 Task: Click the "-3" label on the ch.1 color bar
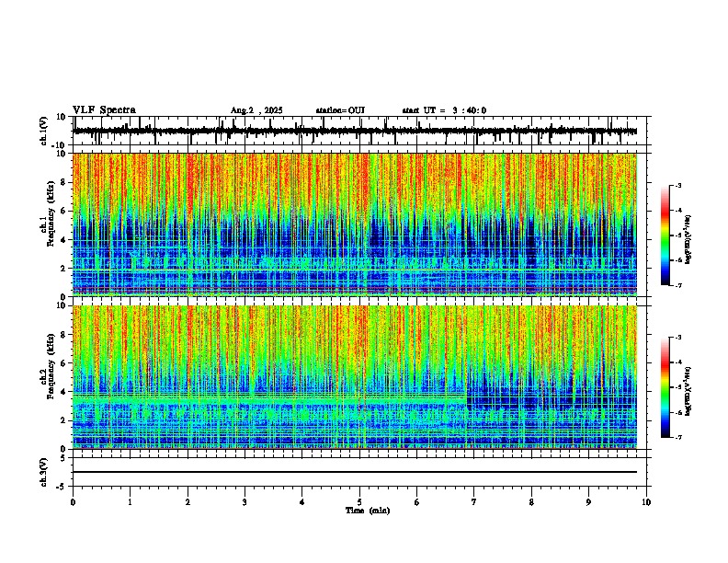[x=677, y=185]
